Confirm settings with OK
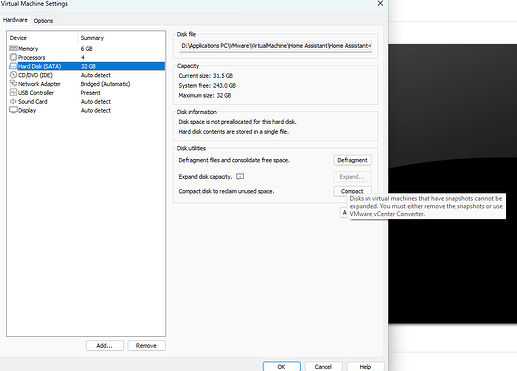Viewport: 517px width, 371px height. coord(281,366)
